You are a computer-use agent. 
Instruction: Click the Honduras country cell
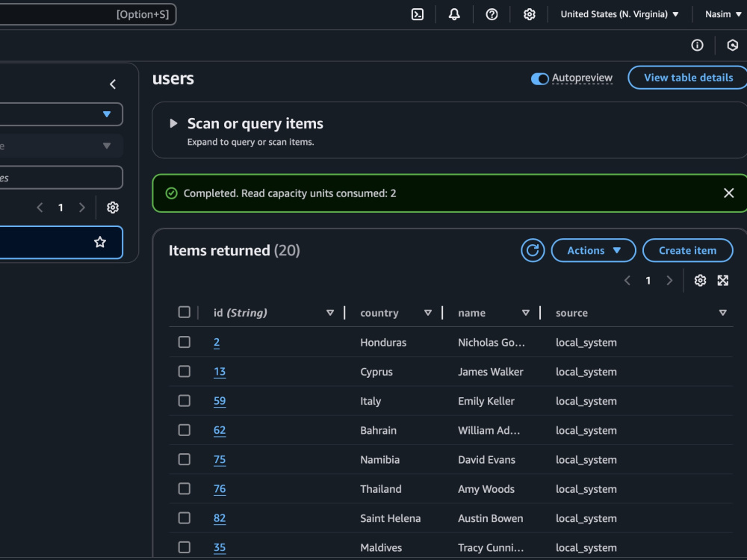(x=383, y=343)
